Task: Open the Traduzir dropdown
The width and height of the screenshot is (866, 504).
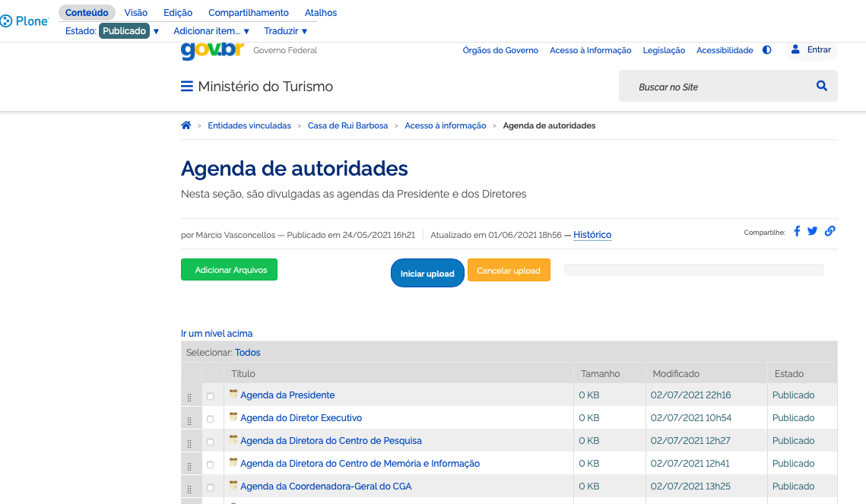Action: [285, 30]
